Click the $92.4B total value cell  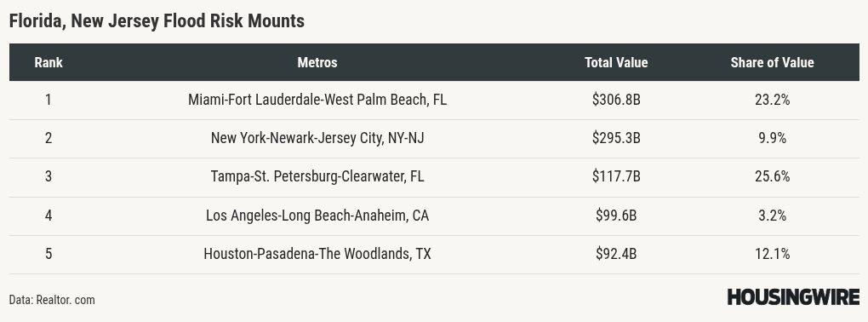pyautogui.click(x=616, y=255)
